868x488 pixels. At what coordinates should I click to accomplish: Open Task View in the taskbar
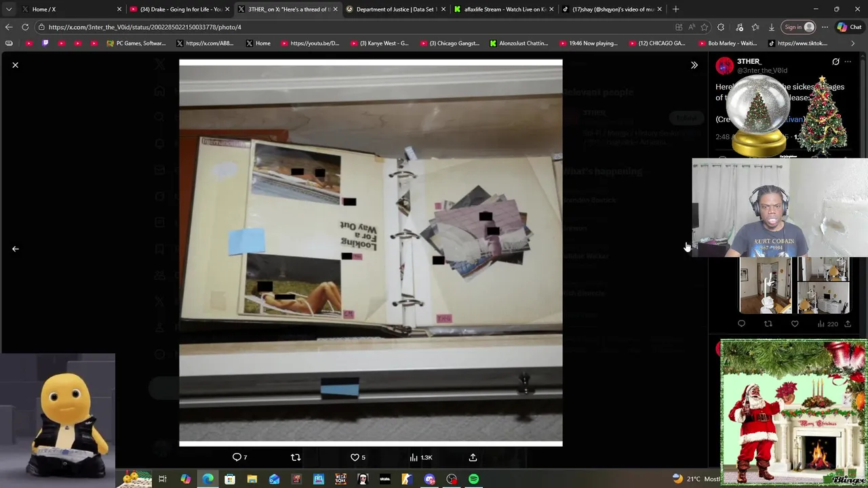click(163, 479)
